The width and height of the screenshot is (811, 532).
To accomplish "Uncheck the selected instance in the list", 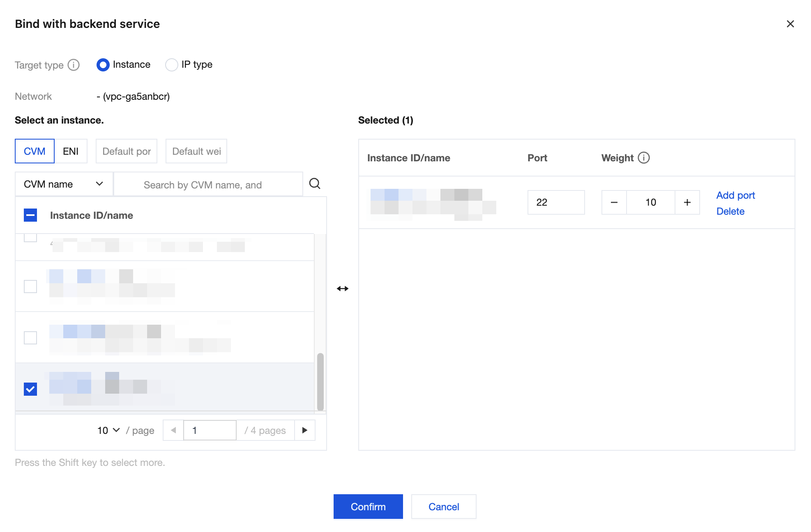I will click(30, 389).
